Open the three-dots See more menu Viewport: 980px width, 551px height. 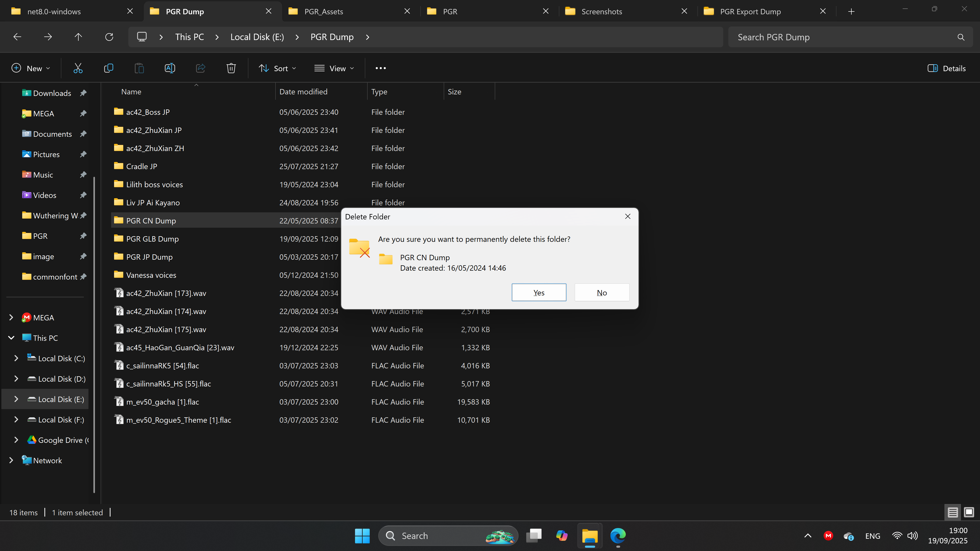(381, 68)
